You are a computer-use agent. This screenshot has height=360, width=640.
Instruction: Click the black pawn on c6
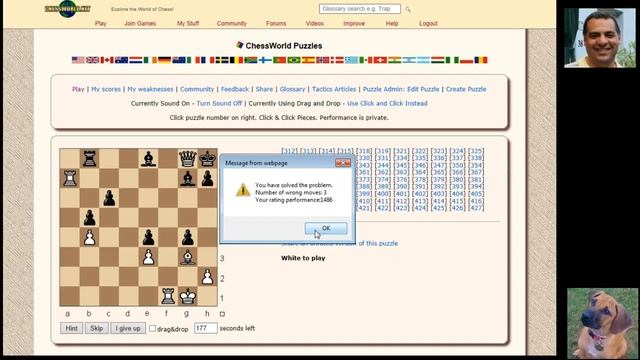click(x=109, y=198)
